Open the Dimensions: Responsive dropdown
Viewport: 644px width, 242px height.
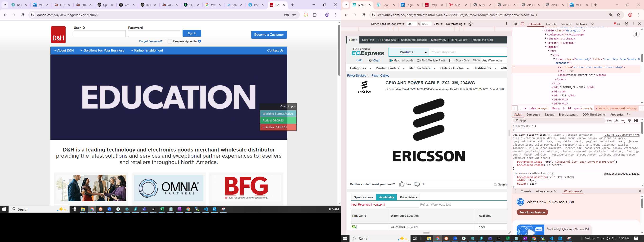coord(388,24)
